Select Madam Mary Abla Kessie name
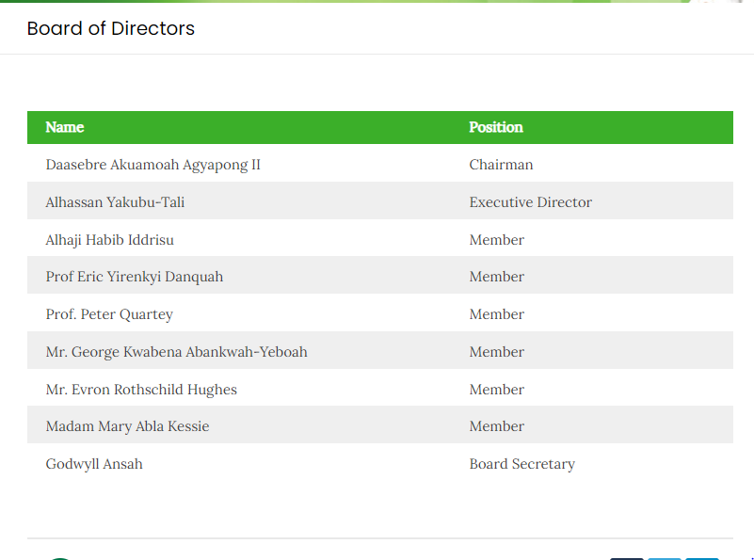The width and height of the screenshot is (754, 560). [x=127, y=426]
